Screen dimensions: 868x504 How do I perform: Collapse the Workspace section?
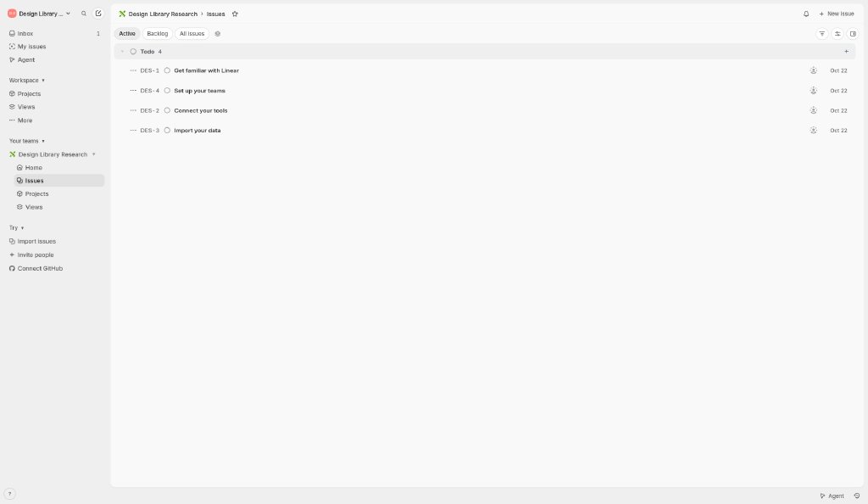26,81
